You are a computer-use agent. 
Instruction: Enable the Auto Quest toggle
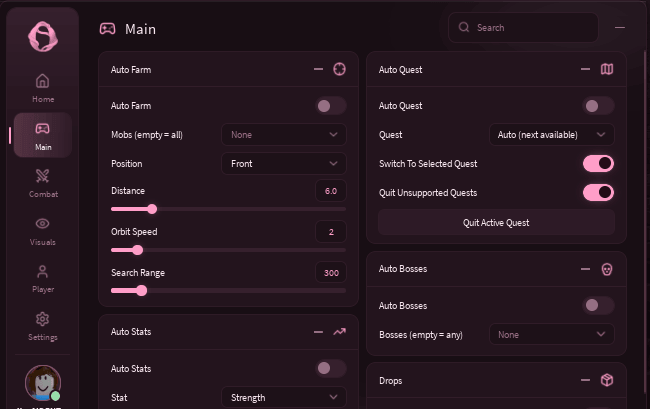point(598,106)
